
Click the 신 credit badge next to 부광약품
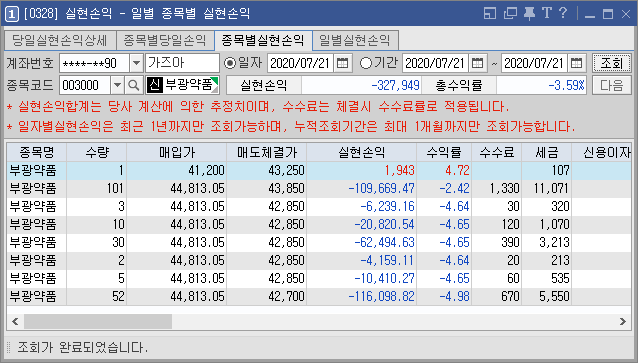coord(154,85)
